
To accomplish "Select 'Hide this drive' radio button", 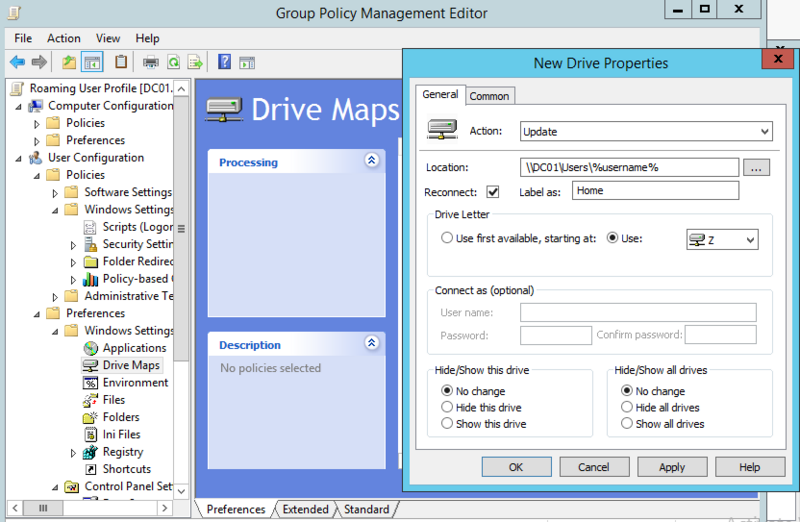I will (447, 407).
